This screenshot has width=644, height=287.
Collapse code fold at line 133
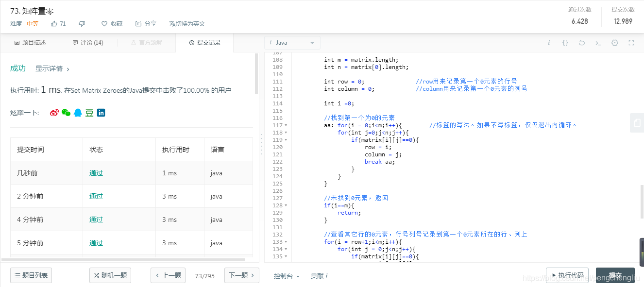pyautogui.click(x=286, y=242)
